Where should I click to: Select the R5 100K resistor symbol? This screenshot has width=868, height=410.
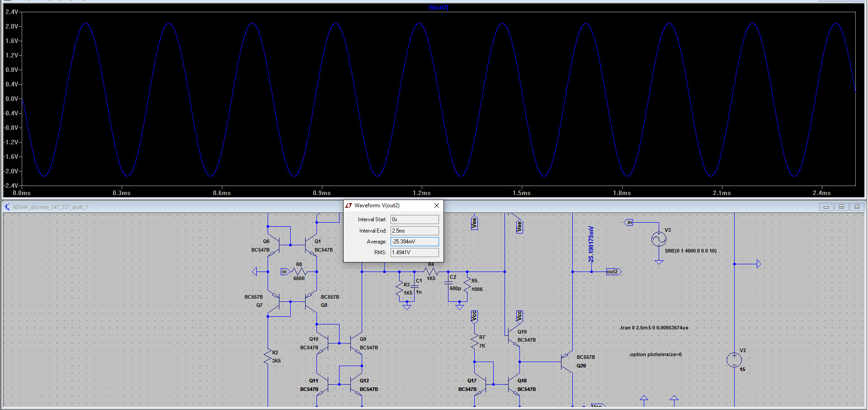[x=467, y=285]
